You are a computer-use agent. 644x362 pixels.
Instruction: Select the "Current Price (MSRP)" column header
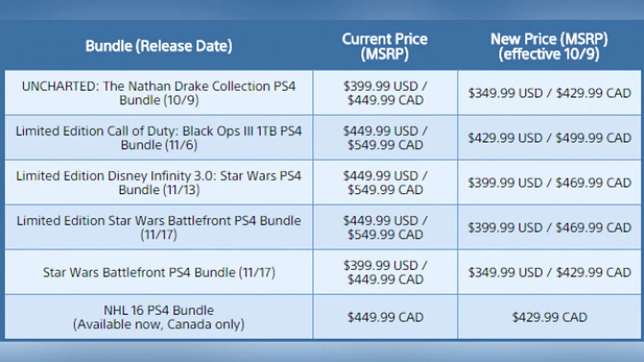tap(385, 46)
